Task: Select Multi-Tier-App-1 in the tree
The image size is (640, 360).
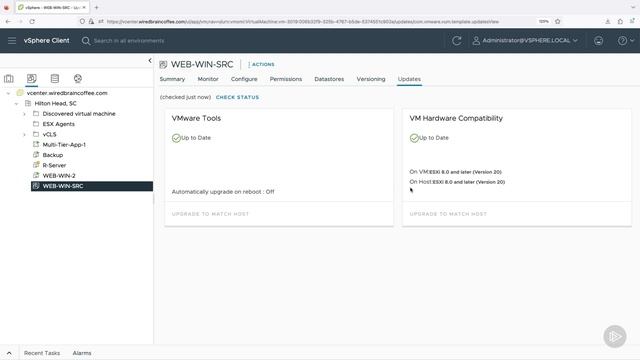Action: point(64,145)
